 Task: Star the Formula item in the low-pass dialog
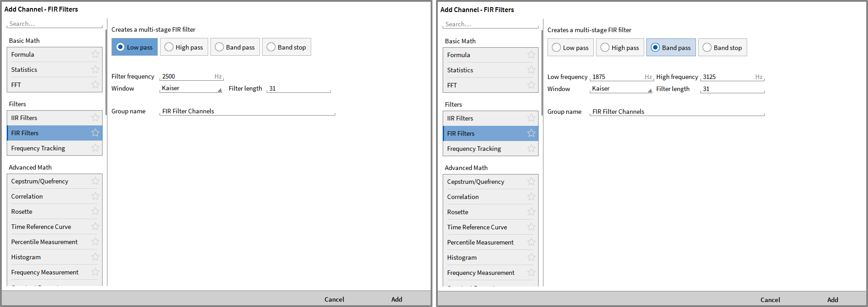click(95, 54)
